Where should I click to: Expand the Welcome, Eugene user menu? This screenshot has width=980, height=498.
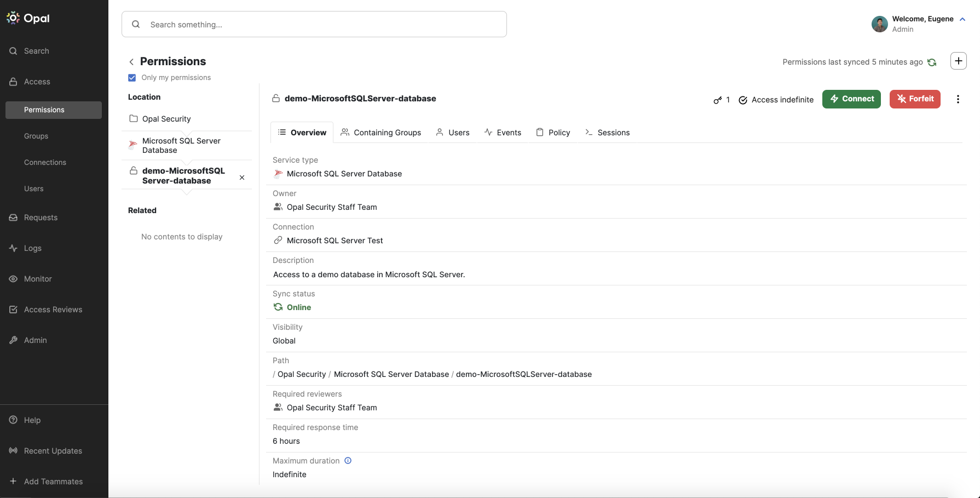[x=962, y=19]
